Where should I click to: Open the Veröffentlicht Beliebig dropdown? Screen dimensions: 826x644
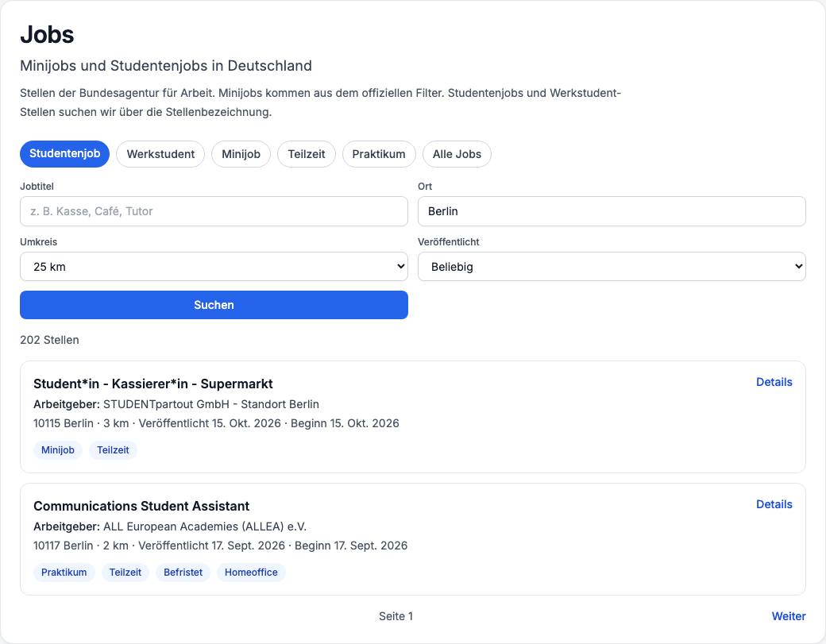(612, 267)
